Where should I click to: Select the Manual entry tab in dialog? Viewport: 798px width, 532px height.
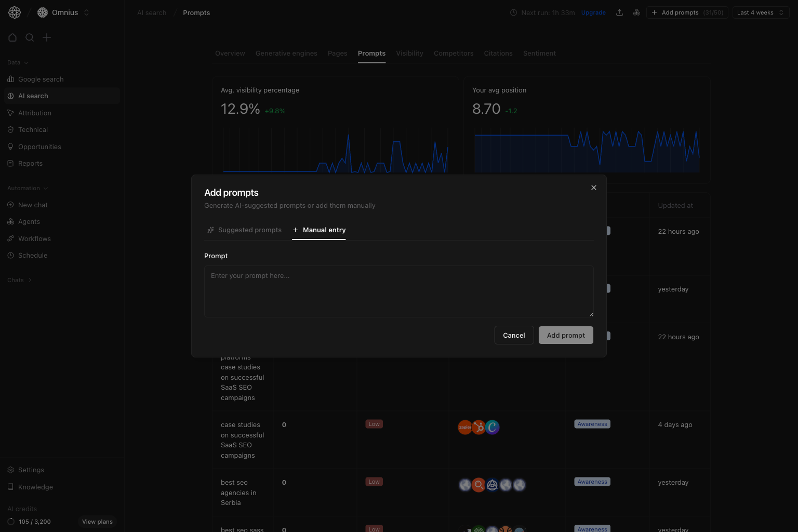click(319, 230)
